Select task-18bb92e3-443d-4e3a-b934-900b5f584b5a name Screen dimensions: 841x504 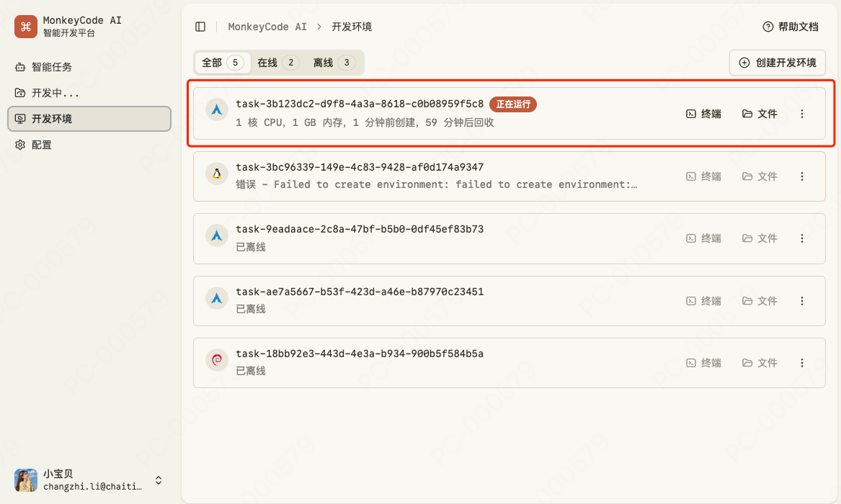(360, 354)
